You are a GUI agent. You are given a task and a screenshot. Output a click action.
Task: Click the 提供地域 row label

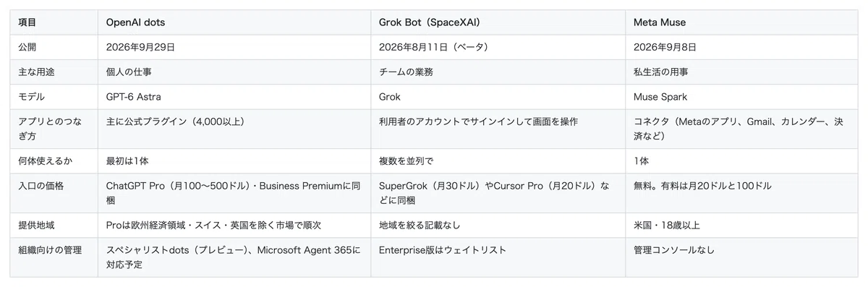[54, 226]
